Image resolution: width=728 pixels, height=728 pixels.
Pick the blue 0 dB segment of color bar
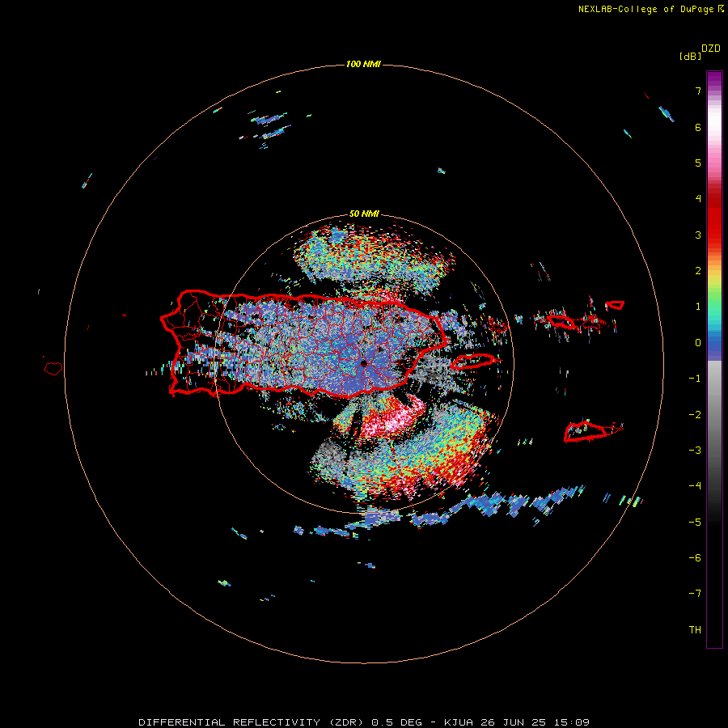pos(714,344)
